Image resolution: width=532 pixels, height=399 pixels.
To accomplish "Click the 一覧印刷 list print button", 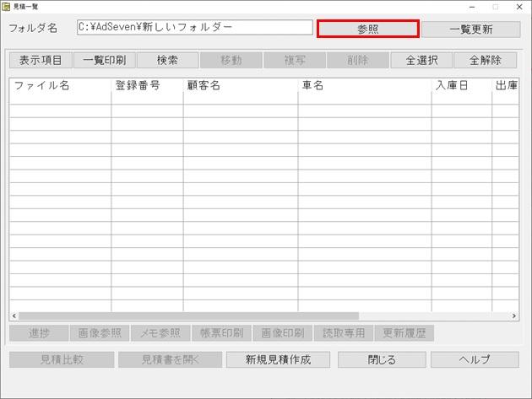I will [105, 61].
